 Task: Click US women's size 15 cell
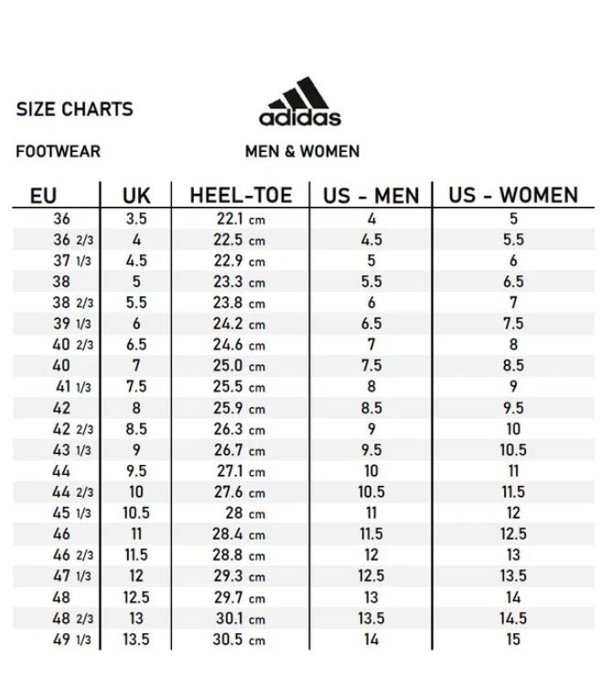tap(513, 640)
